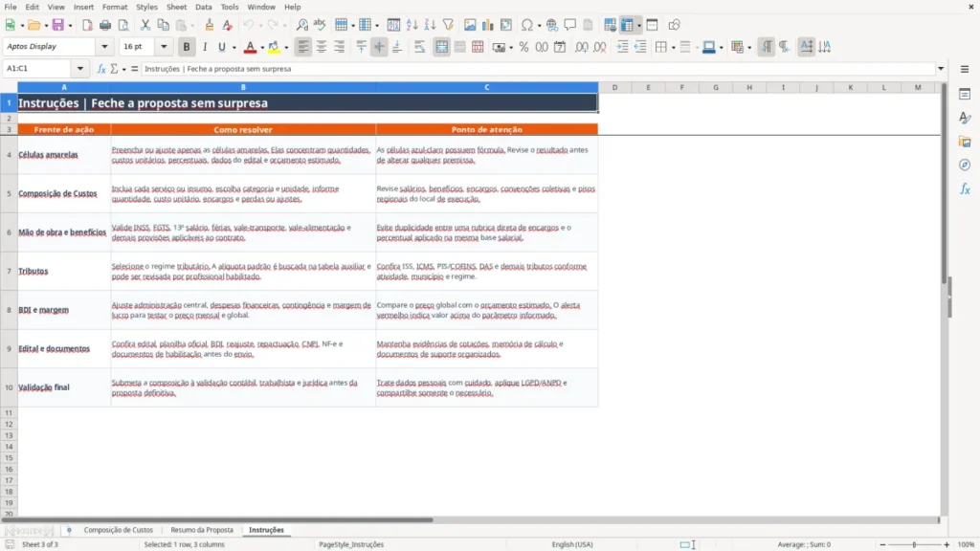This screenshot has height=551, width=980.
Task: Click zoom in plus button
Action: click(947, 544)
